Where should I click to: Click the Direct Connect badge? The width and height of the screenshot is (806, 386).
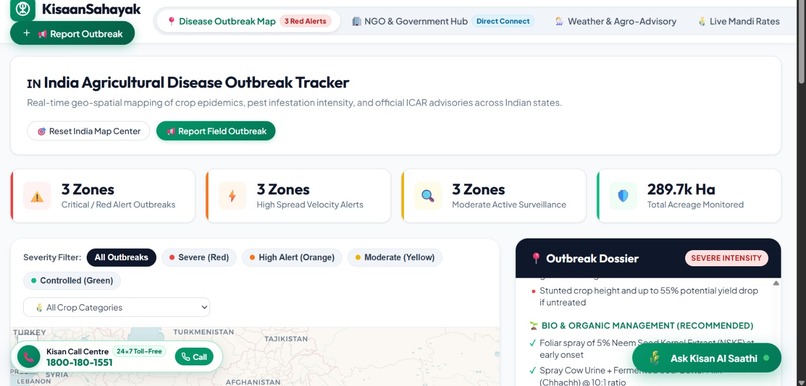503,22
